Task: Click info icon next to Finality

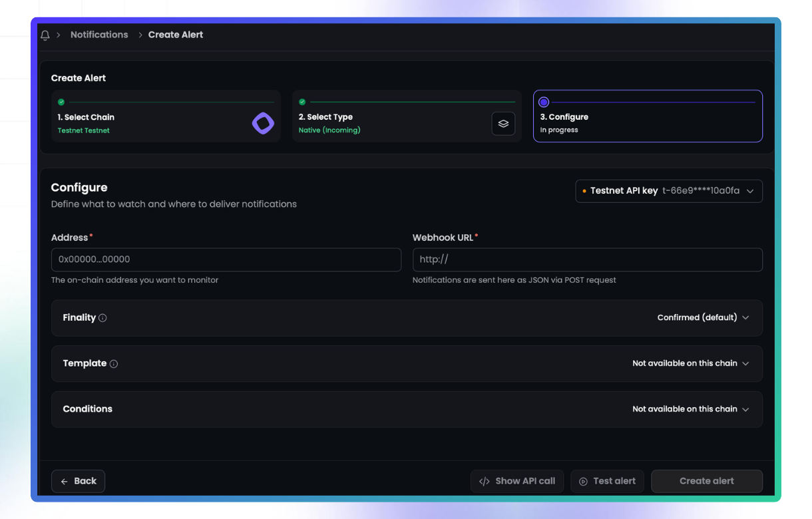Action: click(102, 318)
